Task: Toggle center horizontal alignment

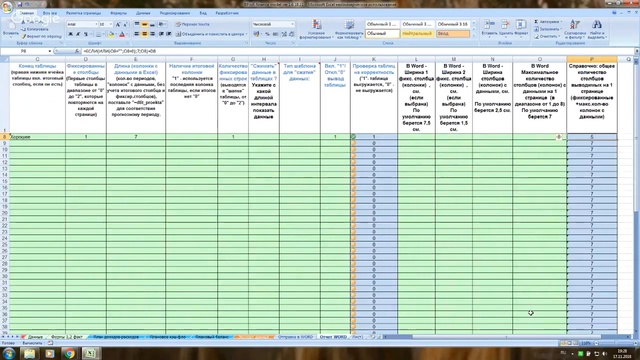Action: [x=144, y=34]
